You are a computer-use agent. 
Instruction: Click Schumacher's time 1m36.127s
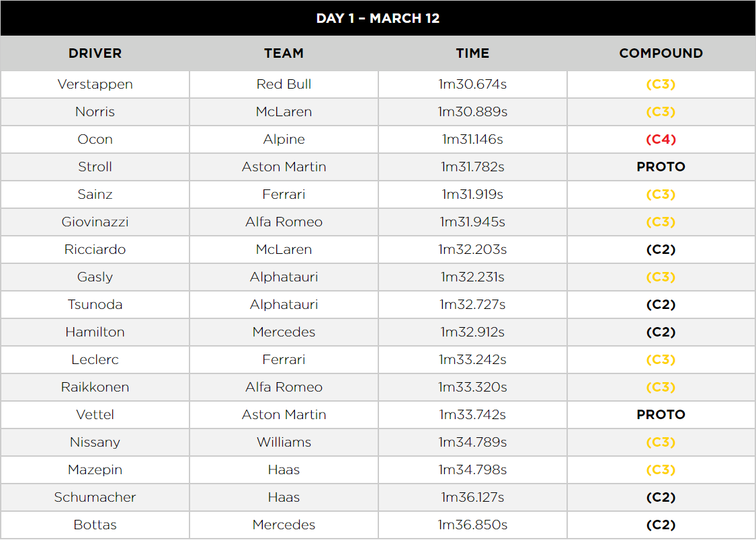tap(472, 497)
